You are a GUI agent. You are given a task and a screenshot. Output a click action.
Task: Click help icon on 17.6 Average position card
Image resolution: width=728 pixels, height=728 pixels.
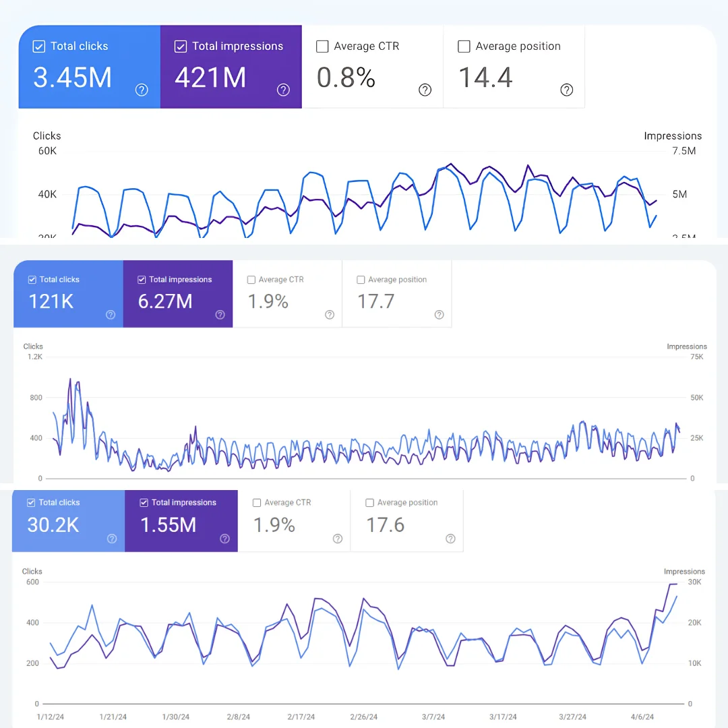coord(450,539)
